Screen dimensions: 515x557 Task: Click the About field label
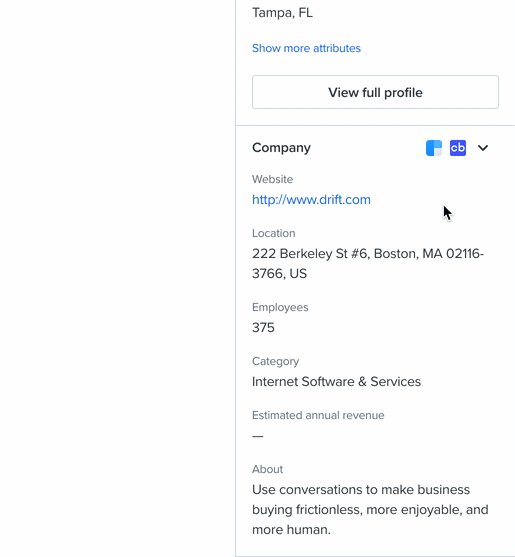(x=267, y=469)
